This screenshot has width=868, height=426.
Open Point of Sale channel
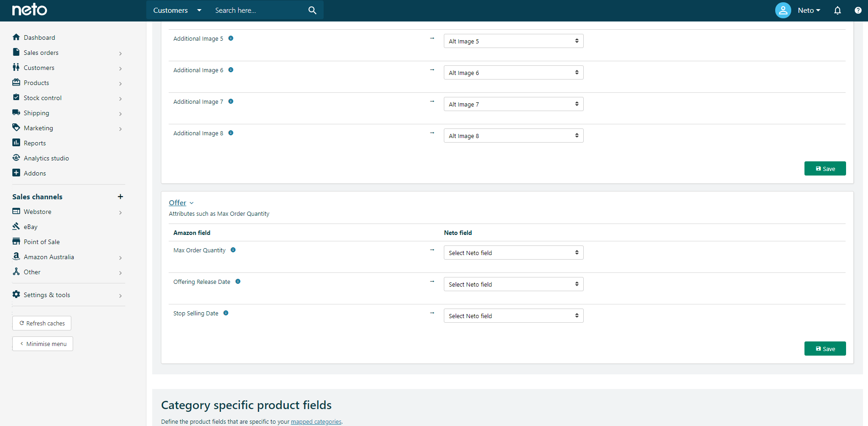[42, 242]
